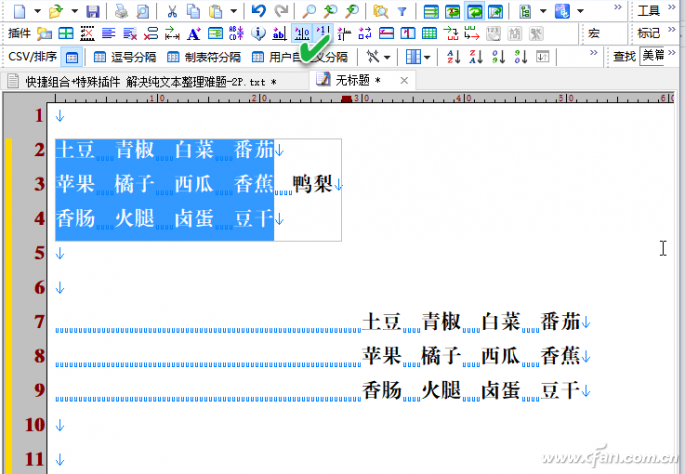Open the New document dropdown arrow
The height and width of the screenshot is (474, 685).
tap(38, 11)
